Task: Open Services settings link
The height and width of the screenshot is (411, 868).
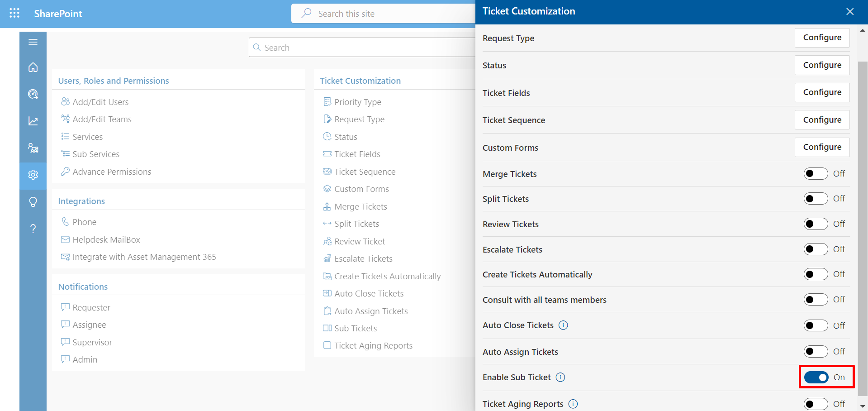Action: 88,137
